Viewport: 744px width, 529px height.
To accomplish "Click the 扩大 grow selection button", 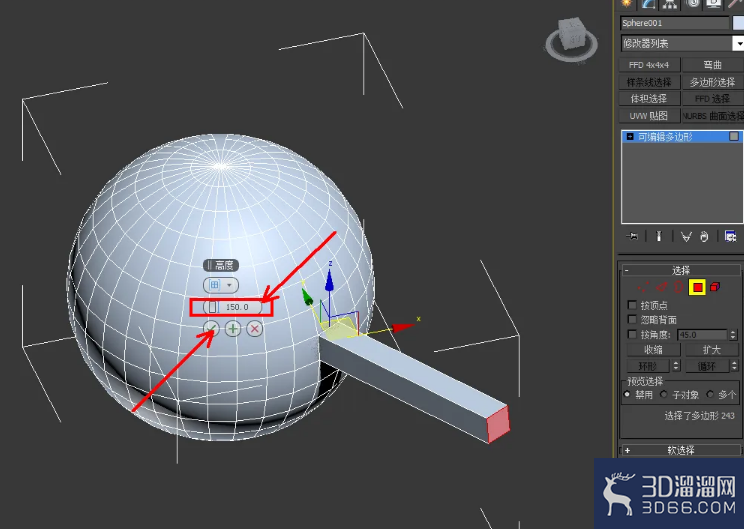I will pyautogui.click(x=712, y=350).
